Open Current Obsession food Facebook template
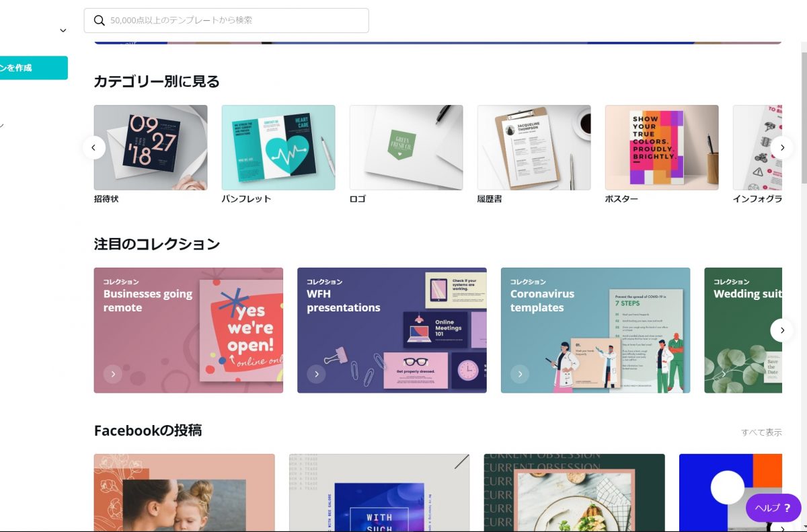The height and width of the screenshot is (532, 807). (574, 492)
